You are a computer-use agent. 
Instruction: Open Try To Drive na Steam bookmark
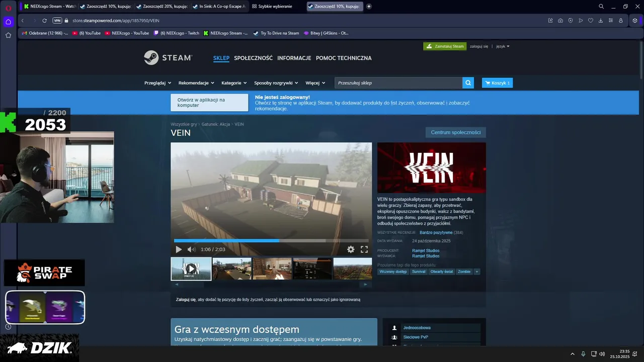(x=276, y=33)
